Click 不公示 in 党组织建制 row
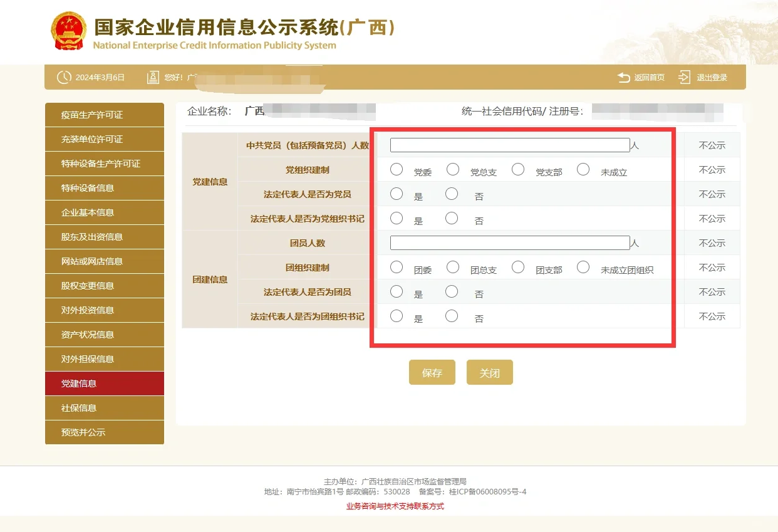778x532 pixels. 712,170
